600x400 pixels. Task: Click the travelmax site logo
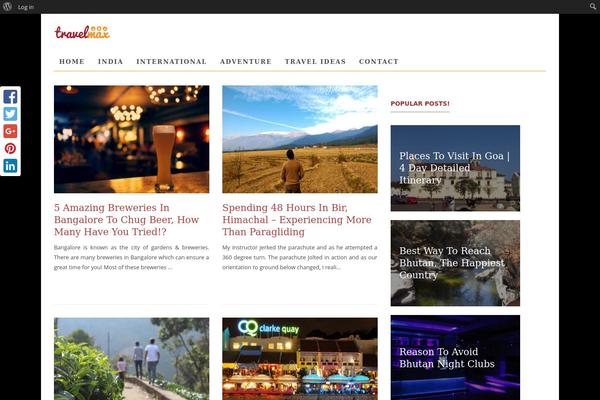click(82, 33)
